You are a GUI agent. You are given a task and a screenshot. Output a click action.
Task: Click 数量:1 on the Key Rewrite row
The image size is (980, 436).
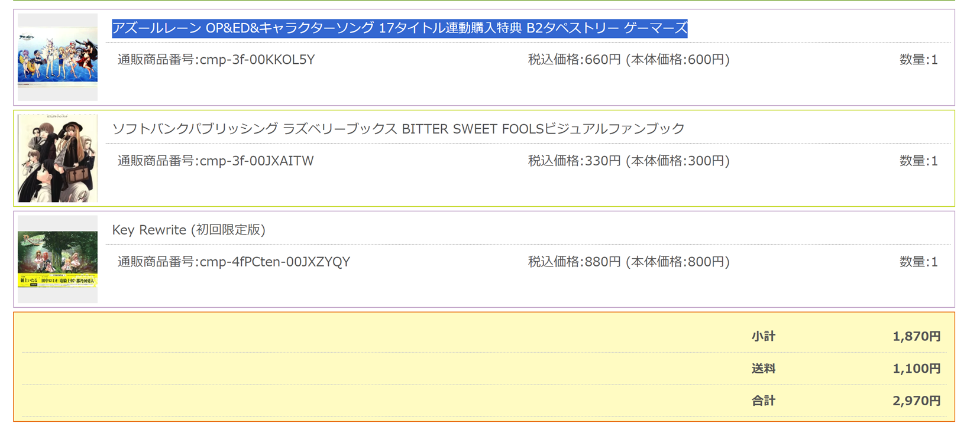[x=918, y=262]
